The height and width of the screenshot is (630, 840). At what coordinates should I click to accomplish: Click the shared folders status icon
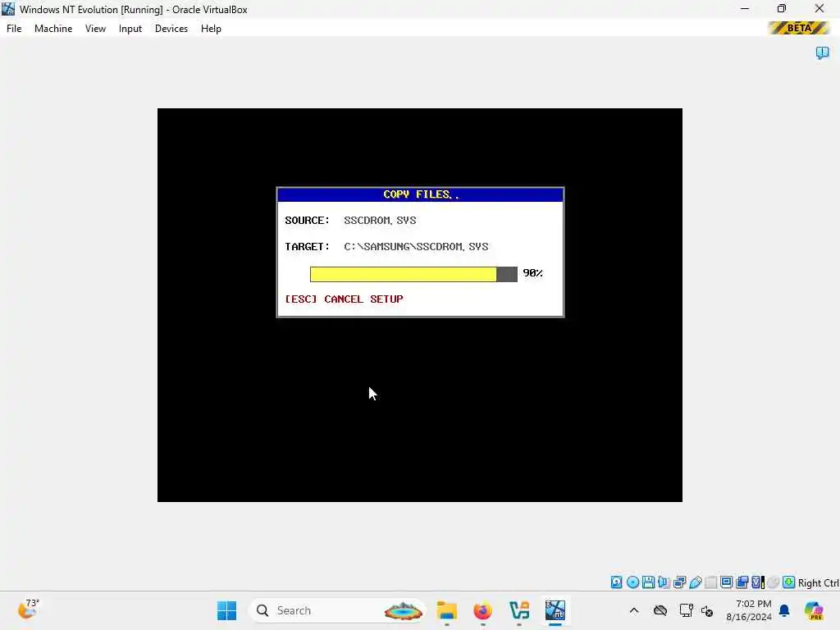point(711,582)
